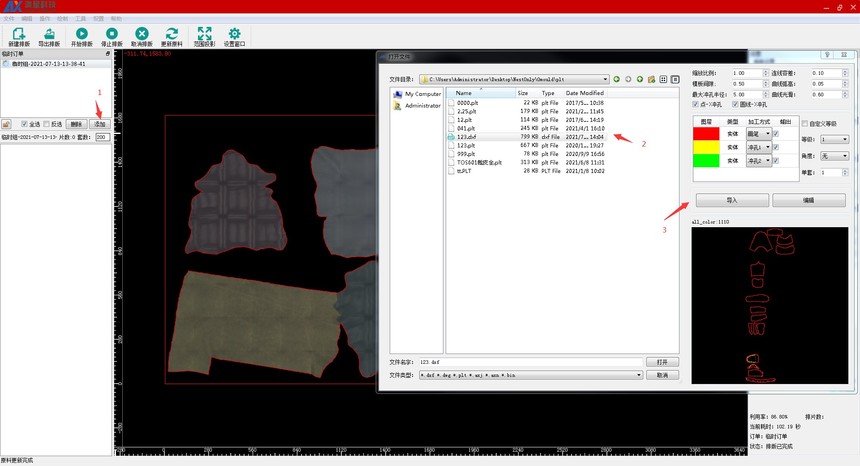Screen dimensions: 860x466
Task: Create new folder icon in file dialog
Action: point(651,79)
